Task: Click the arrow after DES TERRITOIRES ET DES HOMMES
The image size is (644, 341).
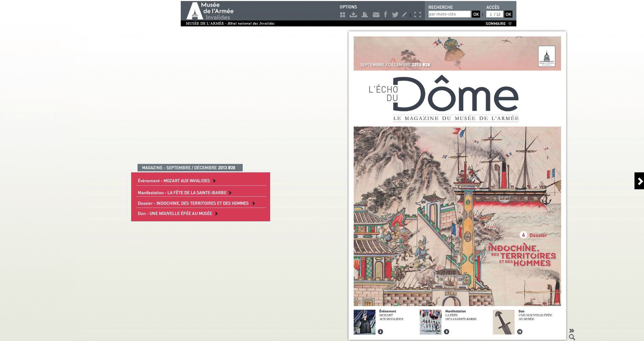Action: tap(254, 203)
